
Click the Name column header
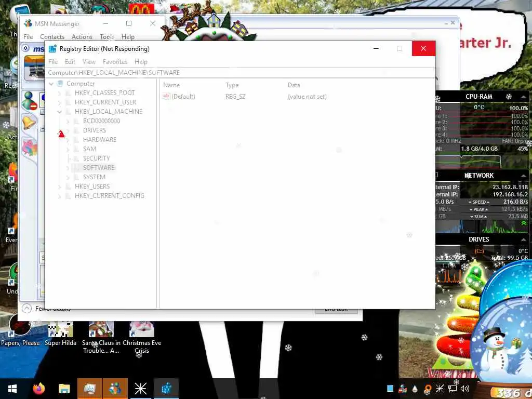point(171,85)
